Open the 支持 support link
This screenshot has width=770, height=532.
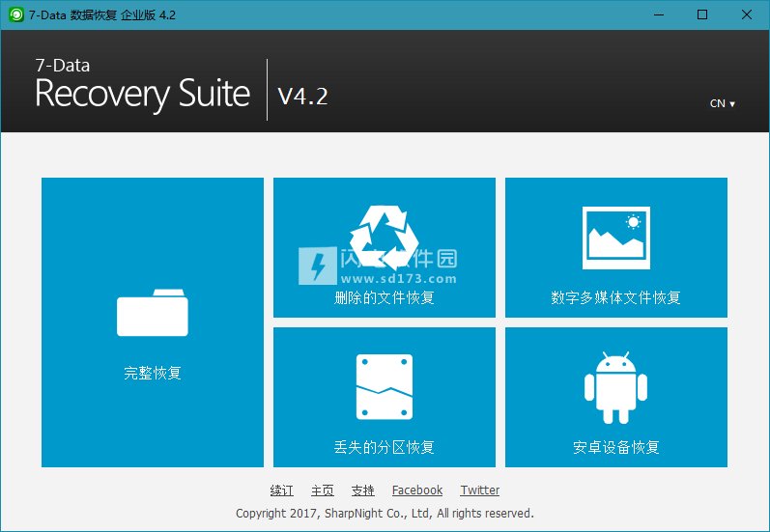coord(363,490)
